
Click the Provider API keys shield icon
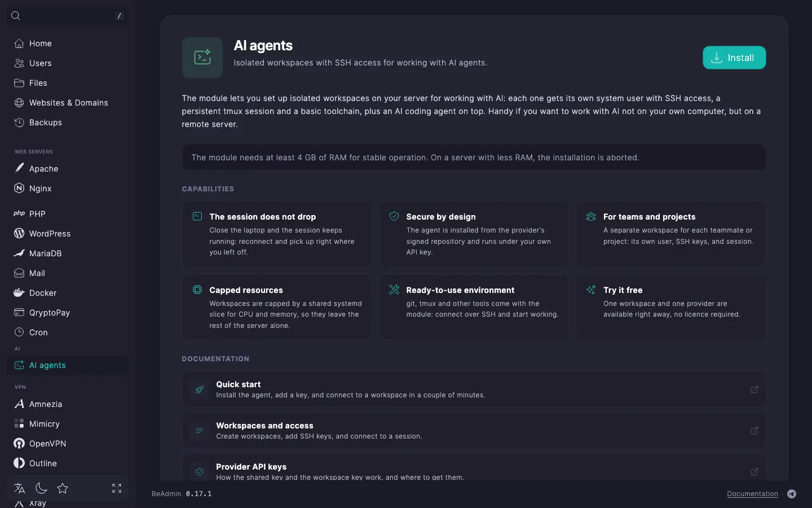200,472
